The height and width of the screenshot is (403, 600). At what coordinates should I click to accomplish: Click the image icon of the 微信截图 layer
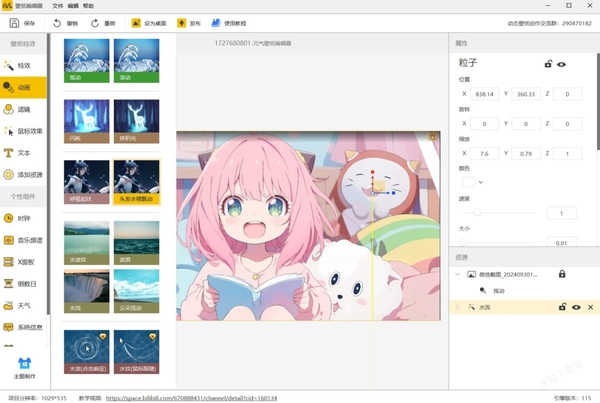[x=471, y=274]
